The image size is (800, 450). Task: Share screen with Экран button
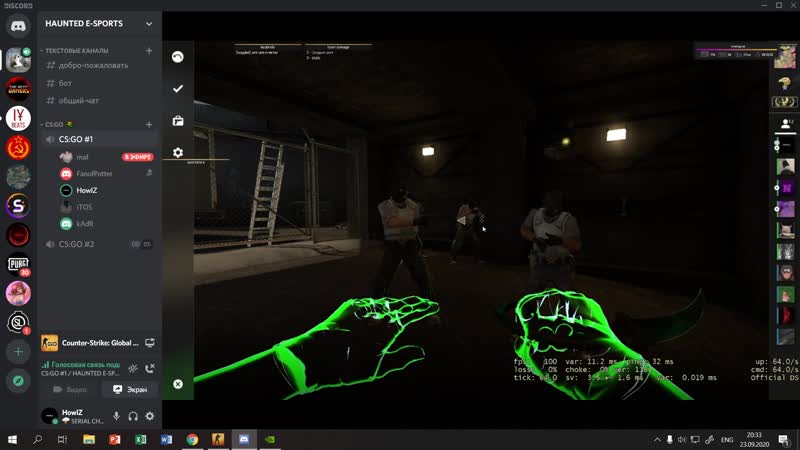(x=130, y=389)
